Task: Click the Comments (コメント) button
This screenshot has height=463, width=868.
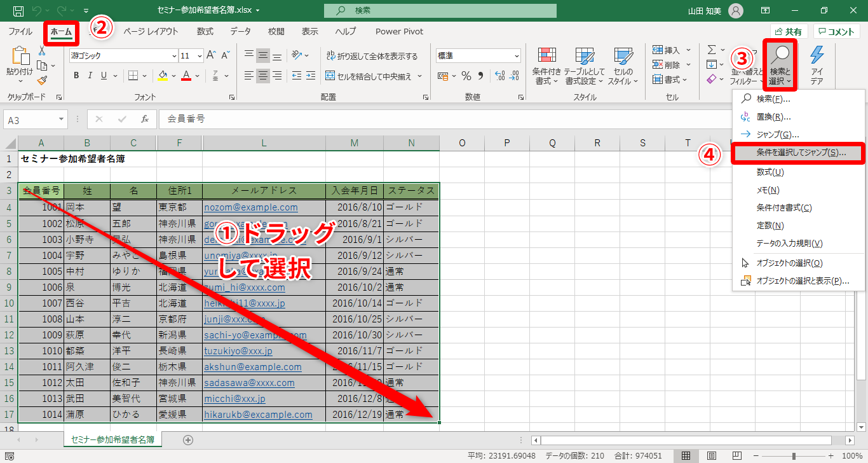Action: pos(837,32)
